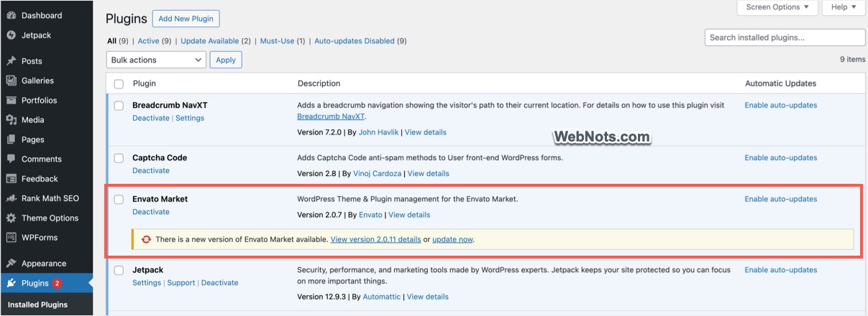Click the Appearance paintbrush icon
868x316 pixels.
12,264
